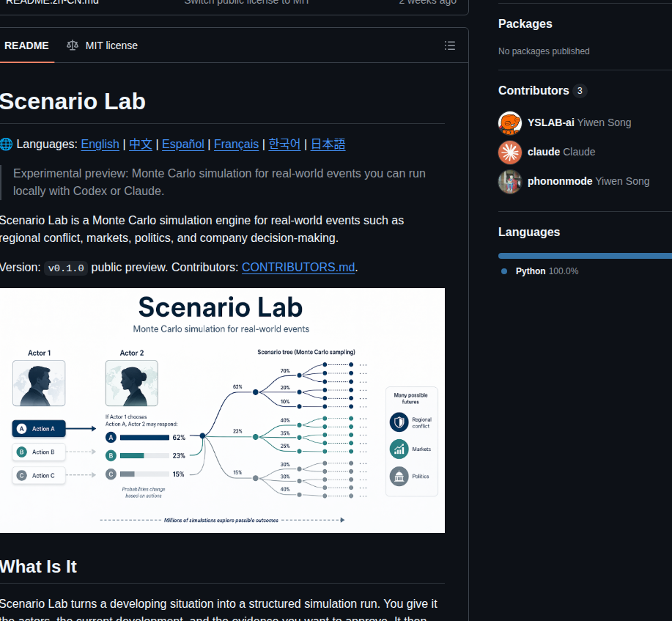Open the README outline icon
Image resolution: width=672 pixels, height=621 pixels.
449,45
